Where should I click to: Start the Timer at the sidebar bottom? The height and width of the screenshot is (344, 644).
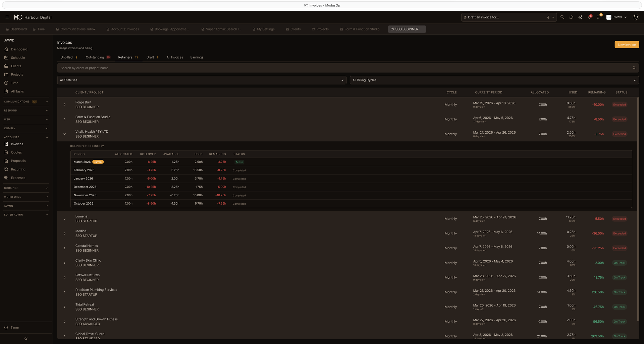(14, 328)
